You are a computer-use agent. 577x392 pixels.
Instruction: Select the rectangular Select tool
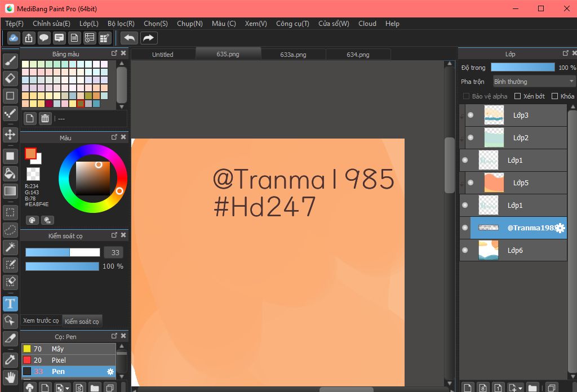point(10,212)
